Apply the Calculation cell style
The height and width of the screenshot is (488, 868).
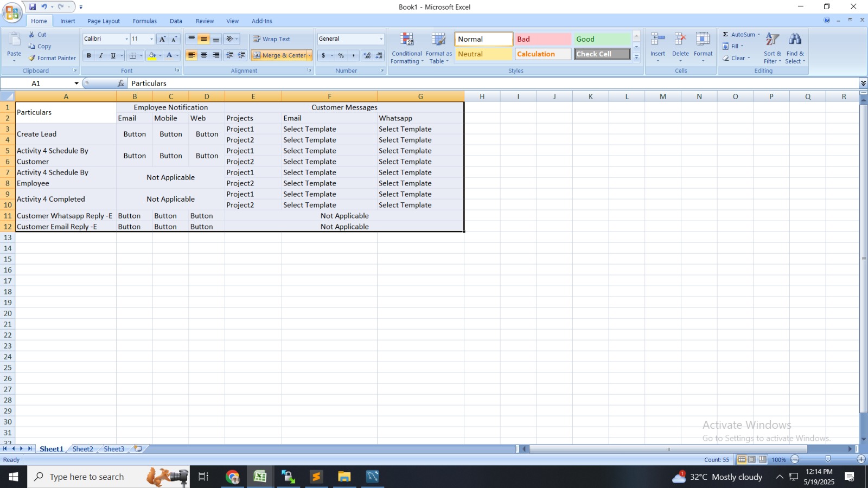point(542,54)
